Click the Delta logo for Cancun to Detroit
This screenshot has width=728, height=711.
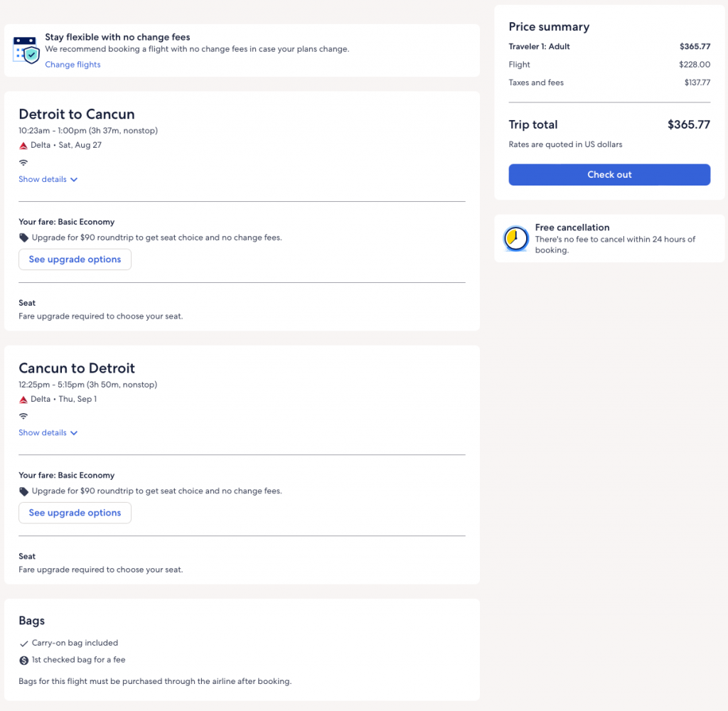(23, 399)
